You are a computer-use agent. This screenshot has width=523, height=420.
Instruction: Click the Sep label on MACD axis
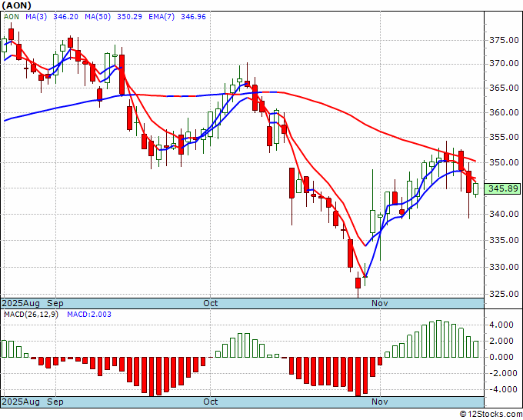55,402
